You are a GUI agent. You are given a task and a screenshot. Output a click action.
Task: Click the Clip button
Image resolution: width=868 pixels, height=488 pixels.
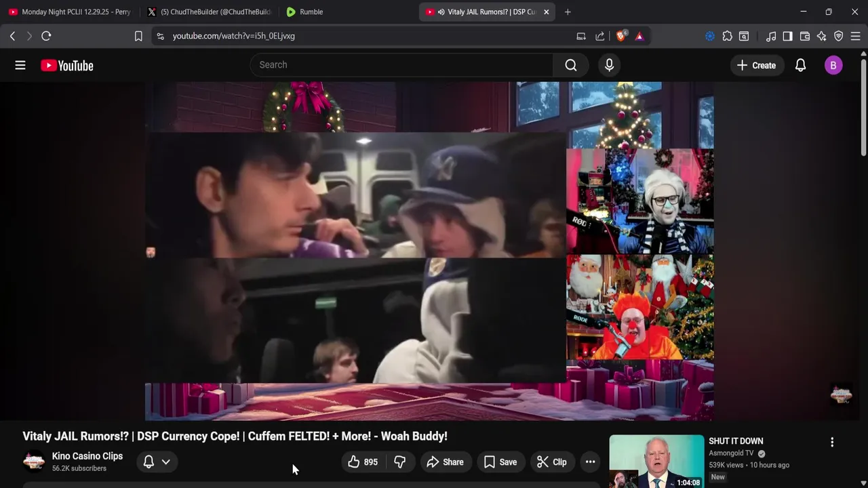[x=552, y=462]
